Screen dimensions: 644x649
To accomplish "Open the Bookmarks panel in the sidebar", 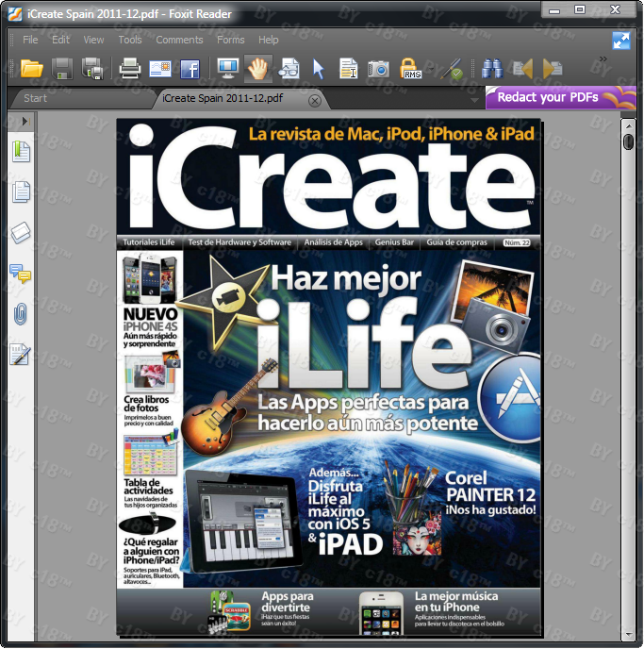I will [x=21, y=152].
